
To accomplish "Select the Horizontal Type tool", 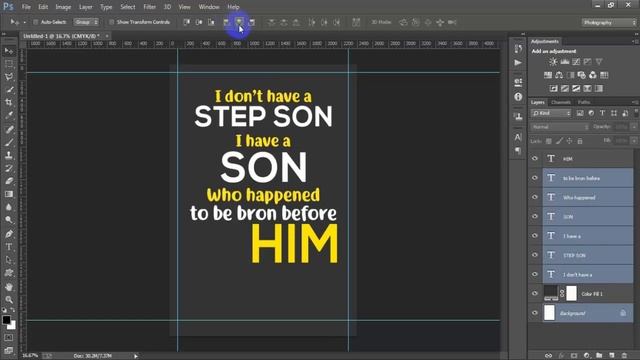I will (9, 247).
